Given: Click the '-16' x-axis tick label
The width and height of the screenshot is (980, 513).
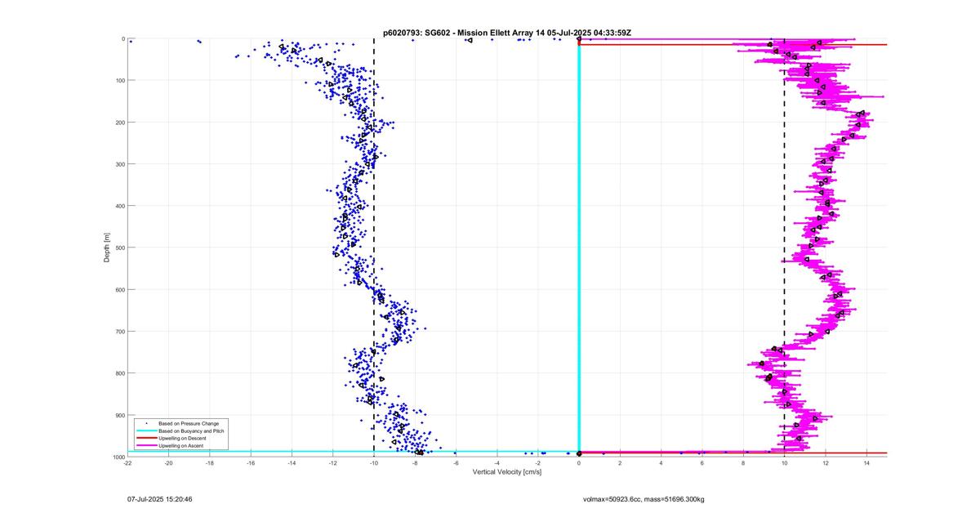Looking at the screenshot, I should click(251, 463).
